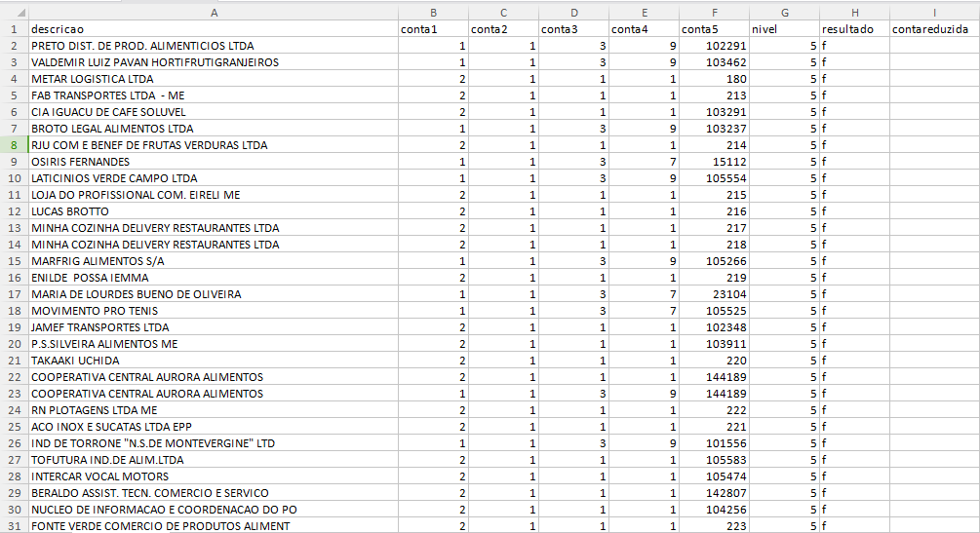Select cell ACO INOX E SUCATAS LTDA EPP
Screen dimensions: 980x533
tap(214, 427)
